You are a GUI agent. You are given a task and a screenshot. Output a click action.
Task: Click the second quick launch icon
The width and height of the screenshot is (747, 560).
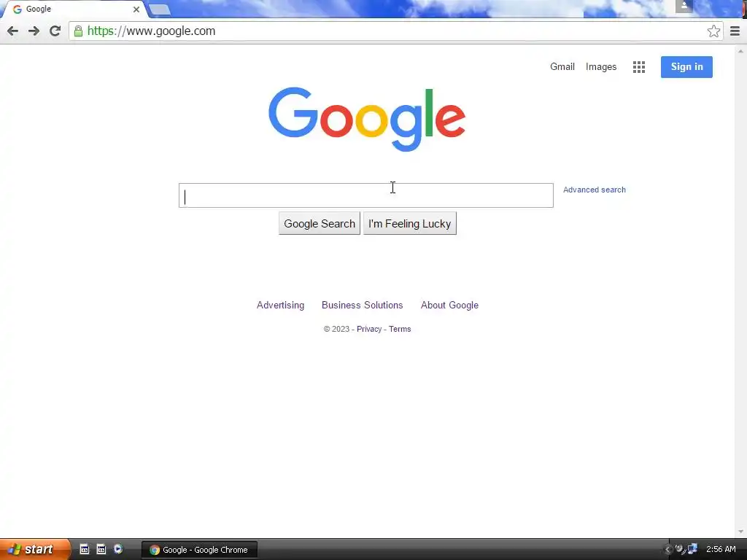101,549
